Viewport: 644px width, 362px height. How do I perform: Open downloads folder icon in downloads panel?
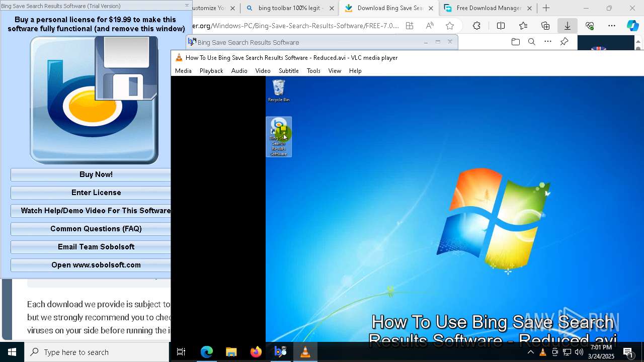515,42
